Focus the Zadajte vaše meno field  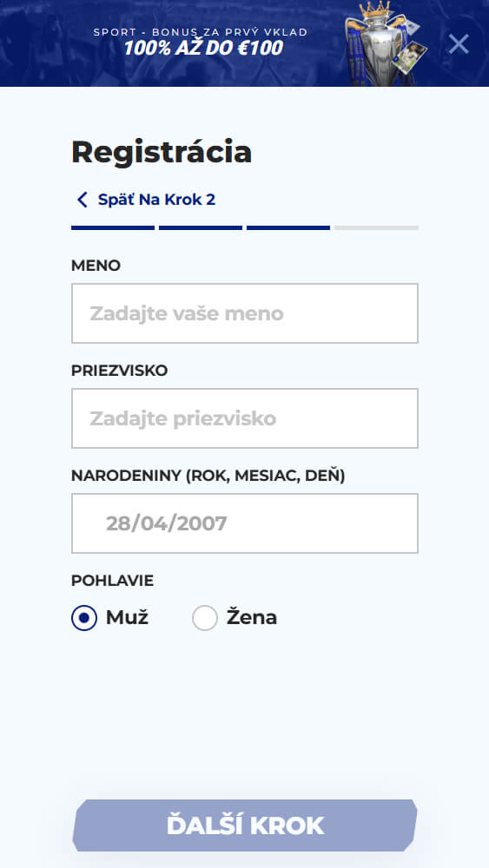[x=245, y=313]
